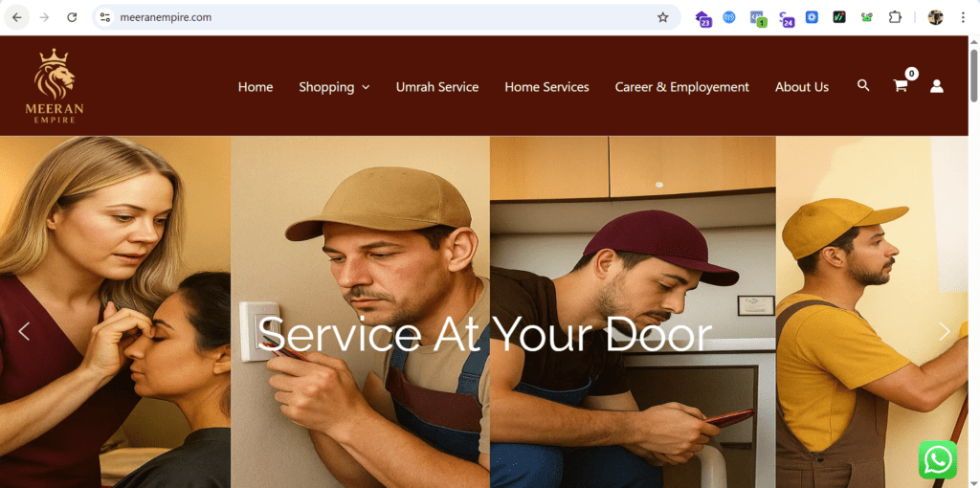Image resolution: width=980 pixels, height=488 pixels.
Task: Open the About Us link
Action: pos(802,87)
